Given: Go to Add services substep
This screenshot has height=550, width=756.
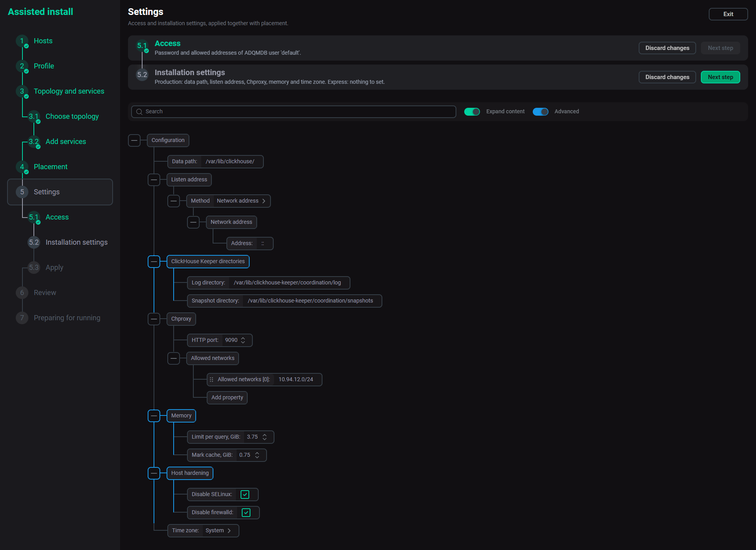Looking at the screenshot, I should (x=66, y=142).
